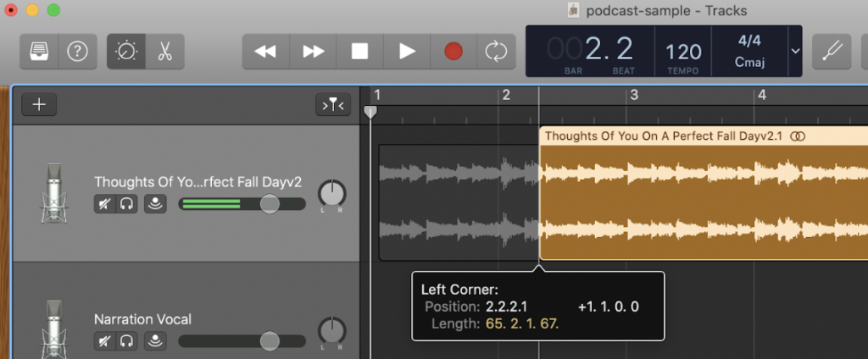Click the yellow minimize window button
The height and width of the screenshot is (359, 868).
coord(32,10)
